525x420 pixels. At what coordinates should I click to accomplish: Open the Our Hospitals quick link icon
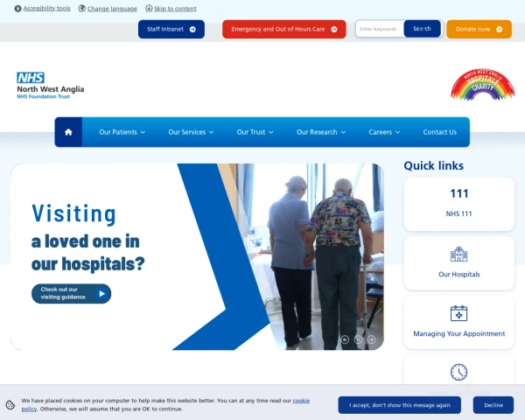458,255
